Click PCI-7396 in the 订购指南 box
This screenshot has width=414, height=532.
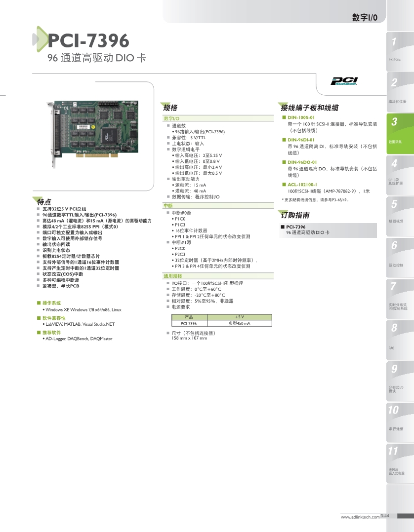coord(295,227)
